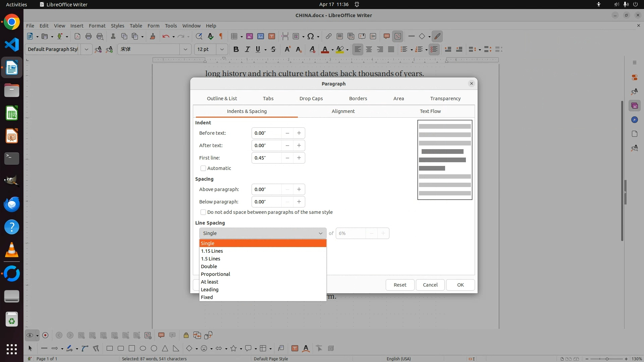Toggle formatting marks pilcrow icon
This screenshot has height=362, width=644.
tap(221, 37)
